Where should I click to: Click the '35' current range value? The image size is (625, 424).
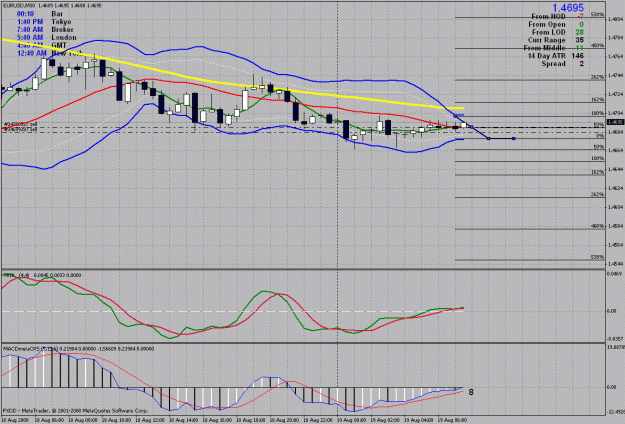(x=580, y=40)
